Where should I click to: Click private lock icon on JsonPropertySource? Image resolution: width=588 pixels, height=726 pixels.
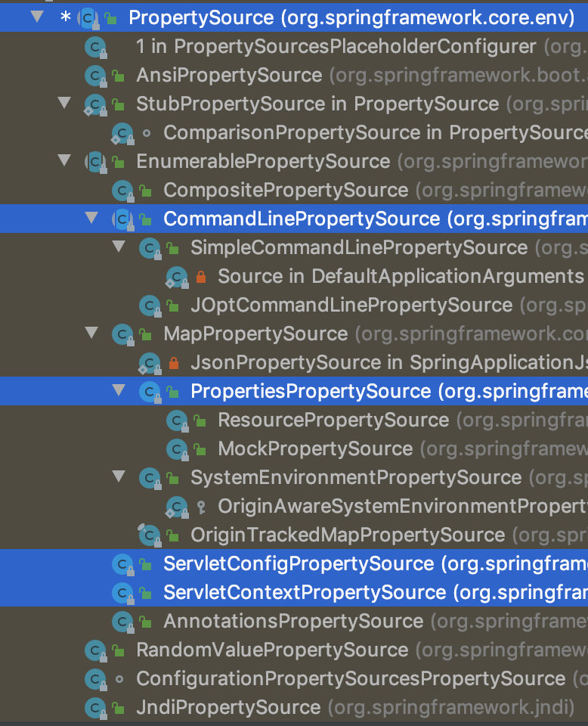(174, 362)
